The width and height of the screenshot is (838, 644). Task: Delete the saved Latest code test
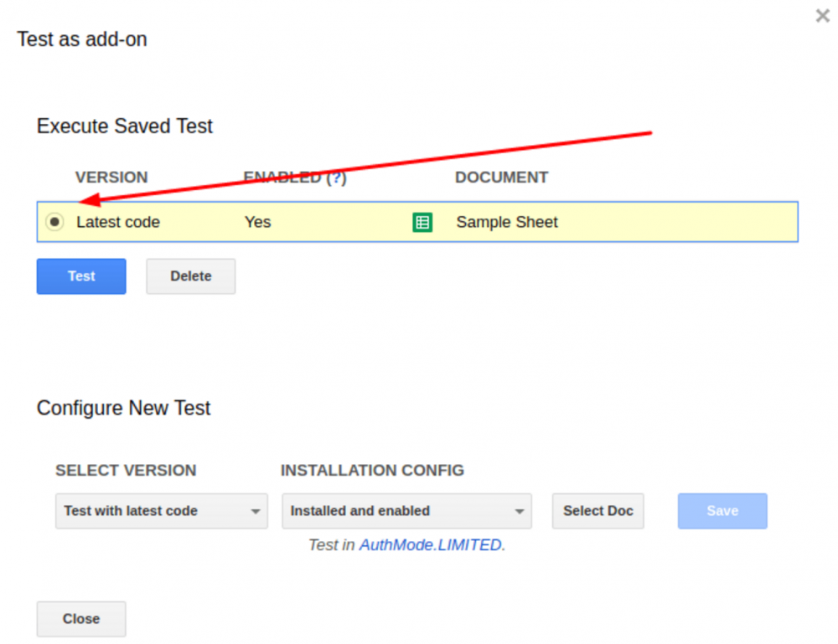(x=190, y=276)
